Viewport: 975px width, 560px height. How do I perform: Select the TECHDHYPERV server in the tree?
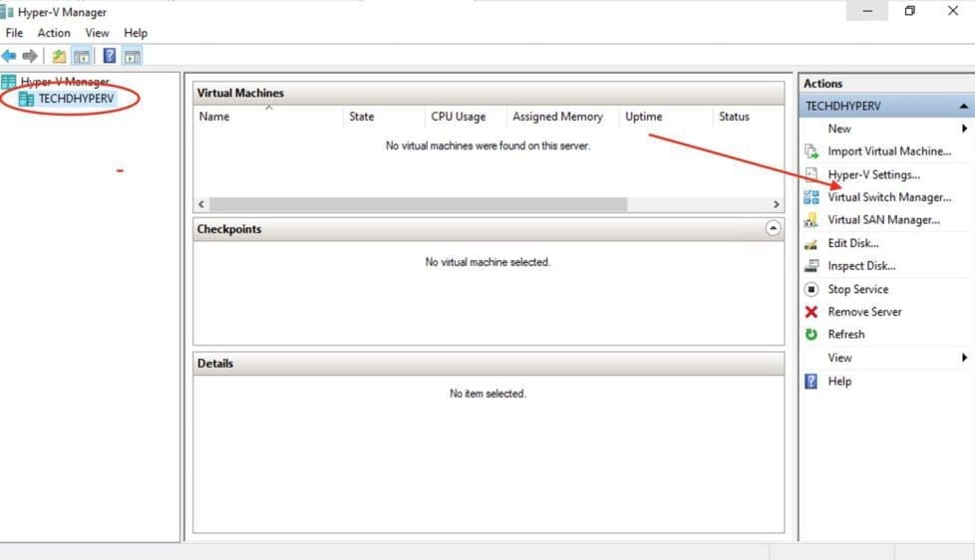click(76, 99)
